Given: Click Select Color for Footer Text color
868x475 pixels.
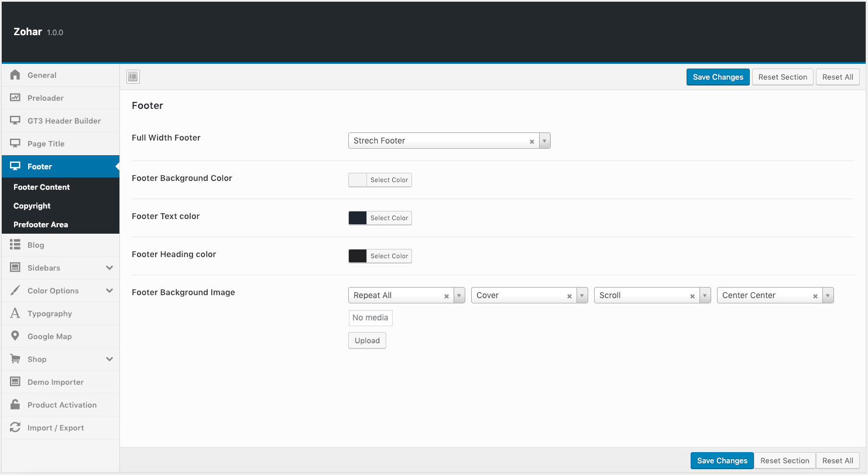Looking at the screenshot, I should [389, 218].
